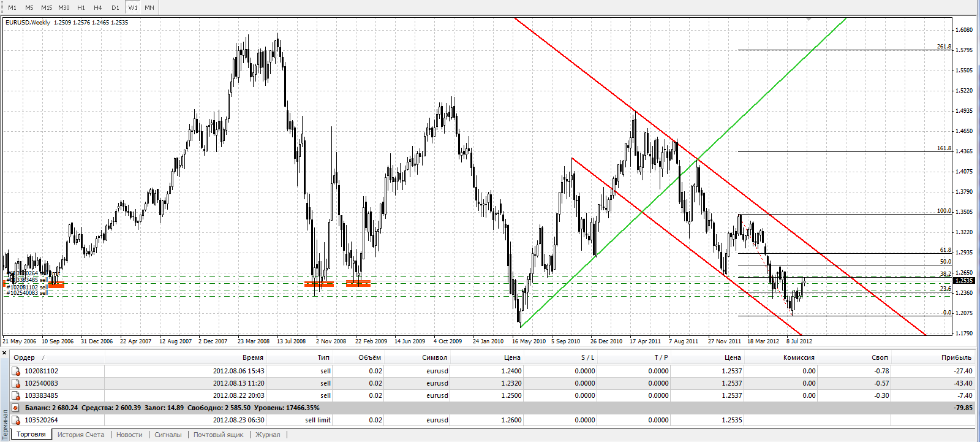The width and height of the screenshot is (980, 442).
Task: Click the icon of pending order 103520264
Action: click(16, 420)
